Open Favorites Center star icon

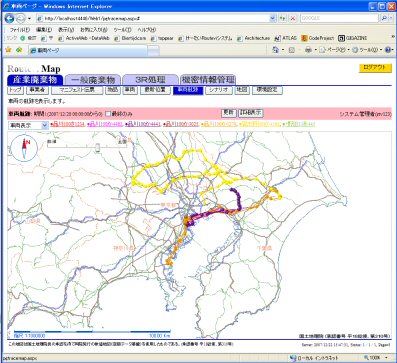coord(9,50)
